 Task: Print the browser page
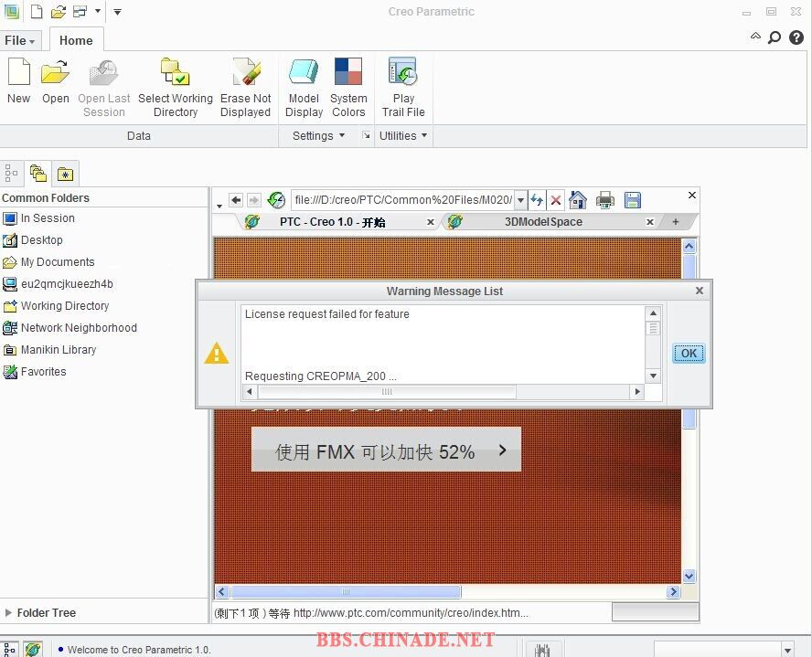[604, 200]
